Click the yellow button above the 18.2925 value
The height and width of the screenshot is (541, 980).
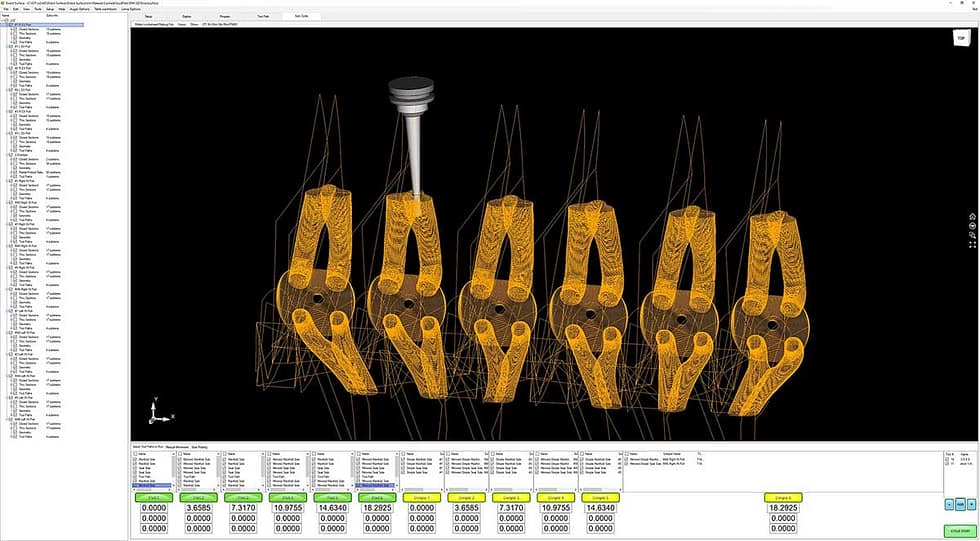pyautogui.click(x=783, y=498)
